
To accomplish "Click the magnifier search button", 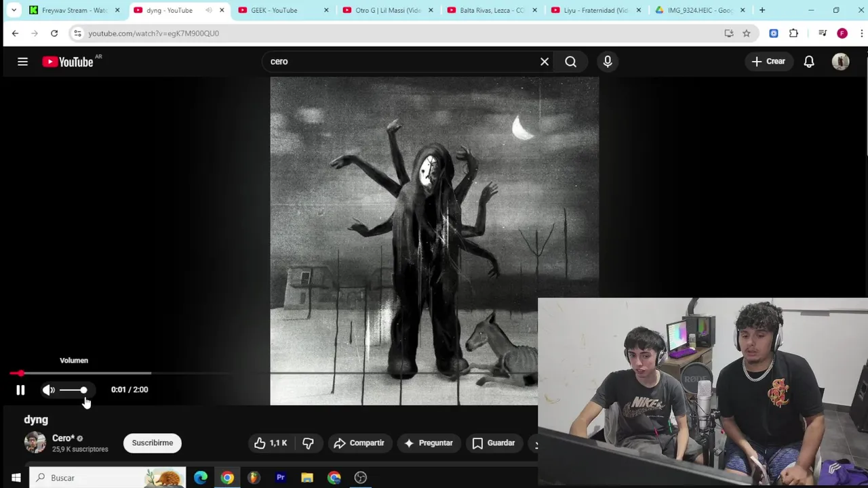I will (x=571, y=62).
